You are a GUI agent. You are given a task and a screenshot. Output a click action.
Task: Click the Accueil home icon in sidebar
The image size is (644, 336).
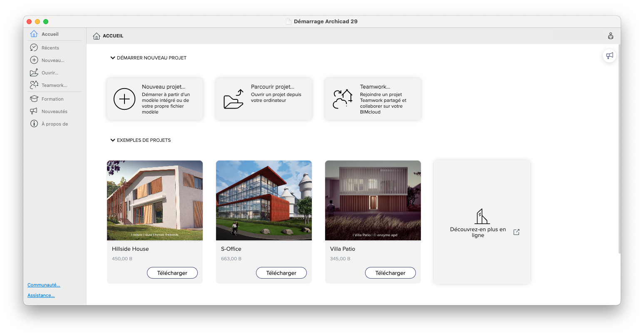coord(34,34)
